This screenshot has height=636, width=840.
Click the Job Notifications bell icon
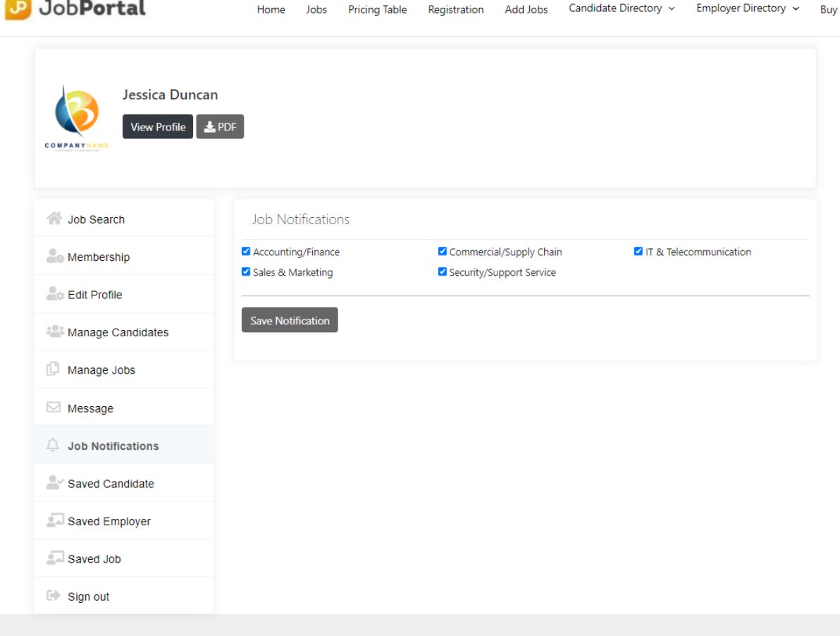pyautogui.click(x=53, y=445)
